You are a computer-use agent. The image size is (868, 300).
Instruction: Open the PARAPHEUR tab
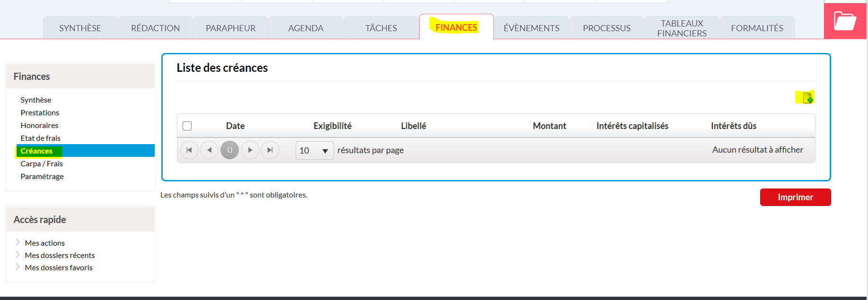(230, 28)
